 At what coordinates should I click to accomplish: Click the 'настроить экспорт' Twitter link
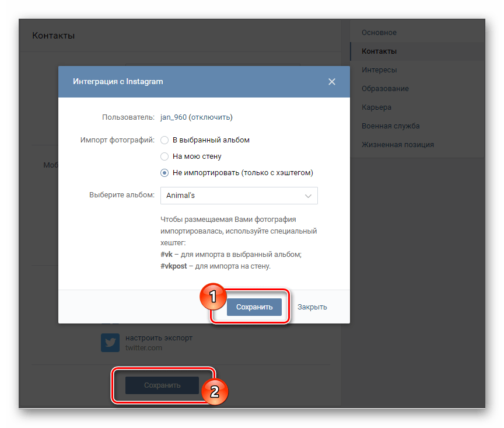(159, 338)
